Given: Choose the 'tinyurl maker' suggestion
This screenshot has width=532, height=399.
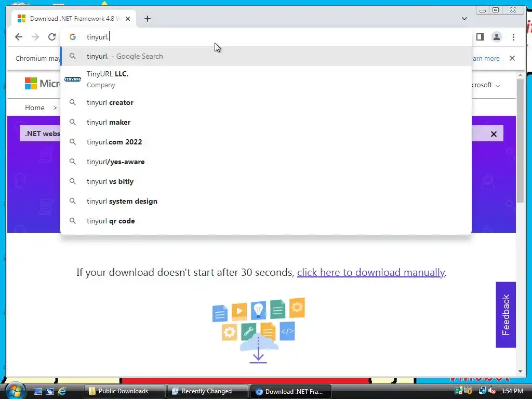Looking at the screenshot, I should tap(266, 122).
